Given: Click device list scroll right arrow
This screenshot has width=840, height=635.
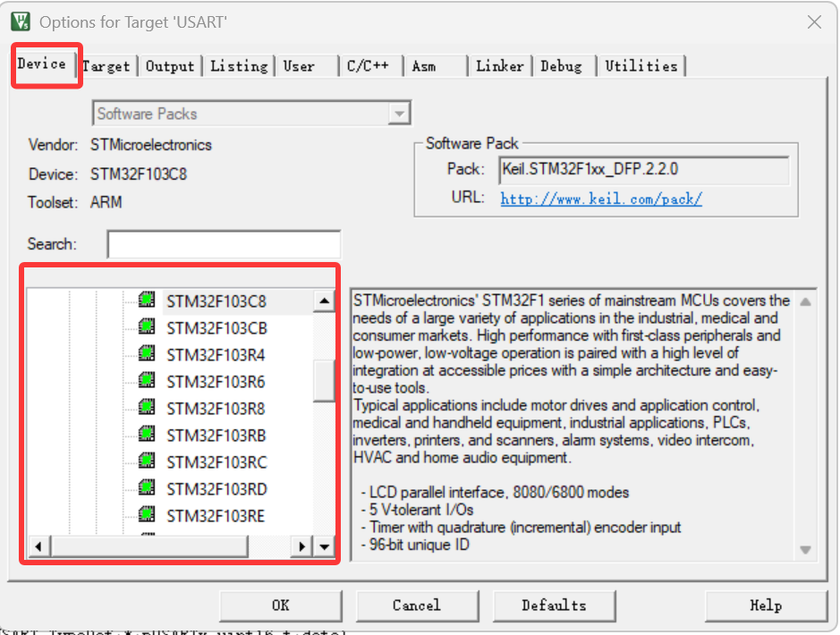Looking at the screenshot, I should (301, 546).
